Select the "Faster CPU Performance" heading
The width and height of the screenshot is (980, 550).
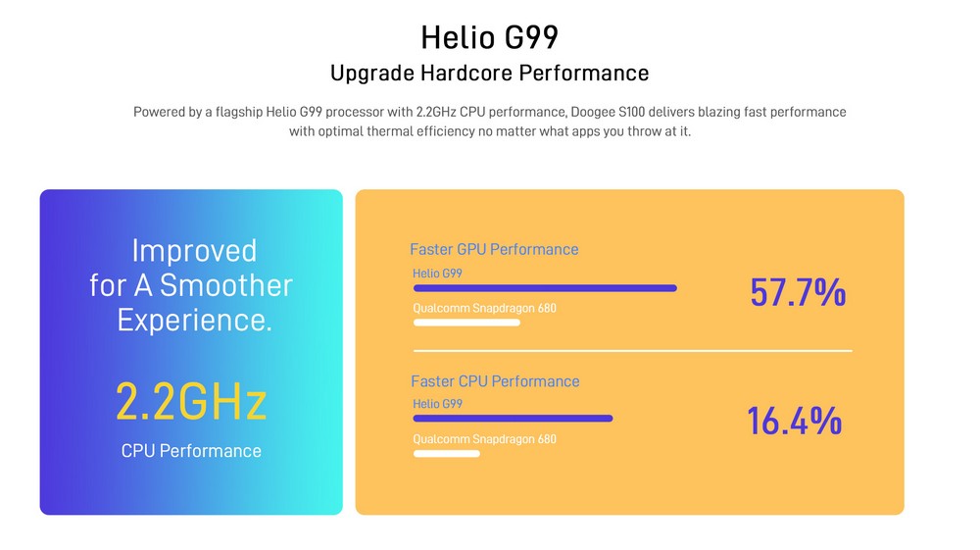tap(495, 381)
